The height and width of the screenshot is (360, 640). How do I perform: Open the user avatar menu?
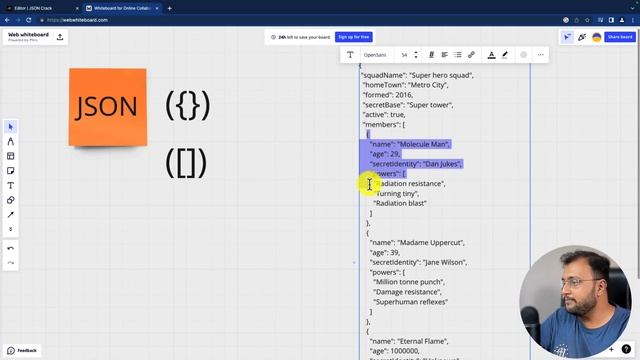point(596,37)
